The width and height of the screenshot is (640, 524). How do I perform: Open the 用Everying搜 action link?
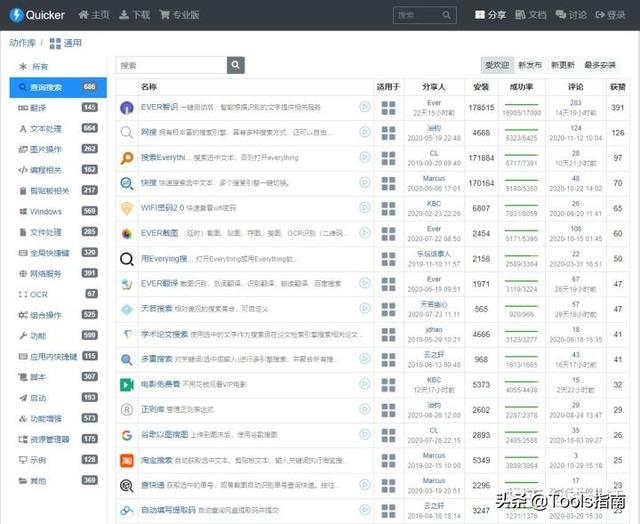click(165, 259)
